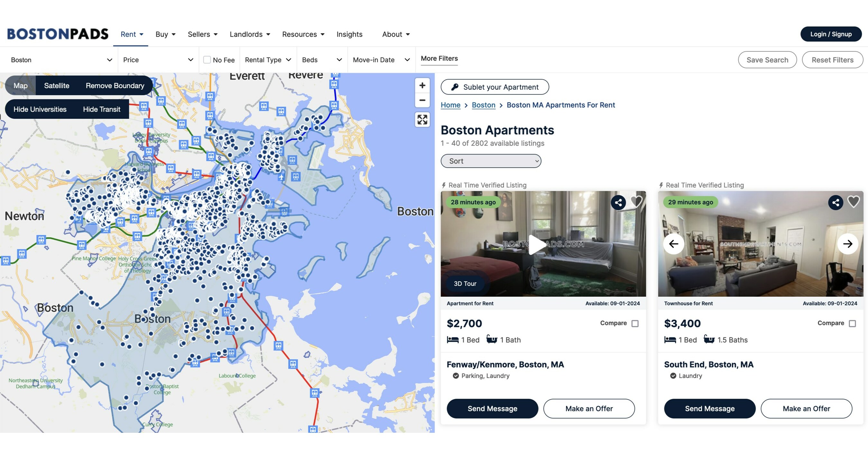Click the BostonPads logo
This screenshot has height=455, width=868.
[58, 34]
